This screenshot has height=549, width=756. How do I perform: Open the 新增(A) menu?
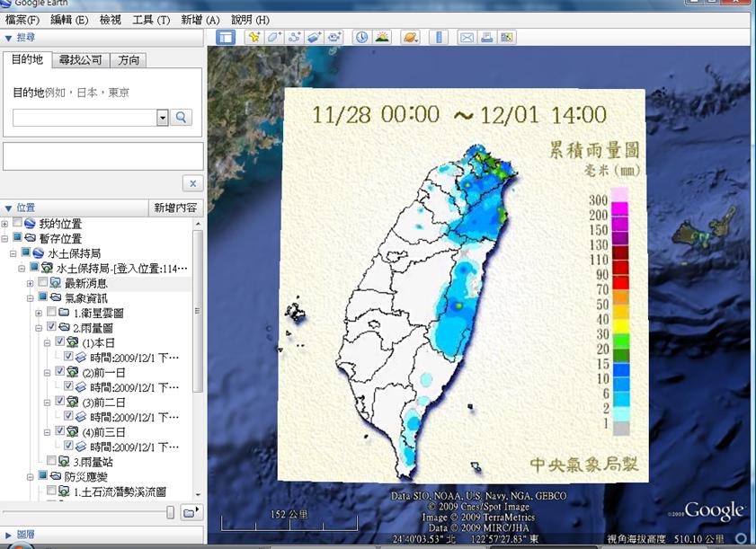pyautogui.click(x=200, y=20)
